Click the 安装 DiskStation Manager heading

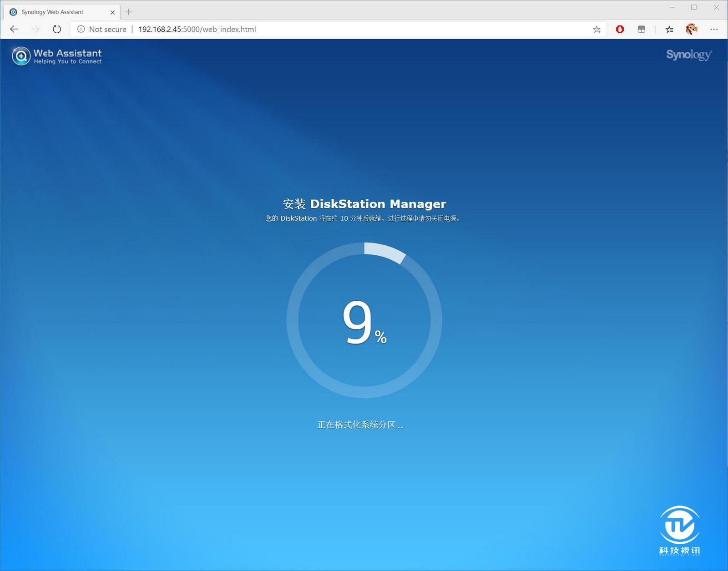pyautogui.click(x=364, y=204)
